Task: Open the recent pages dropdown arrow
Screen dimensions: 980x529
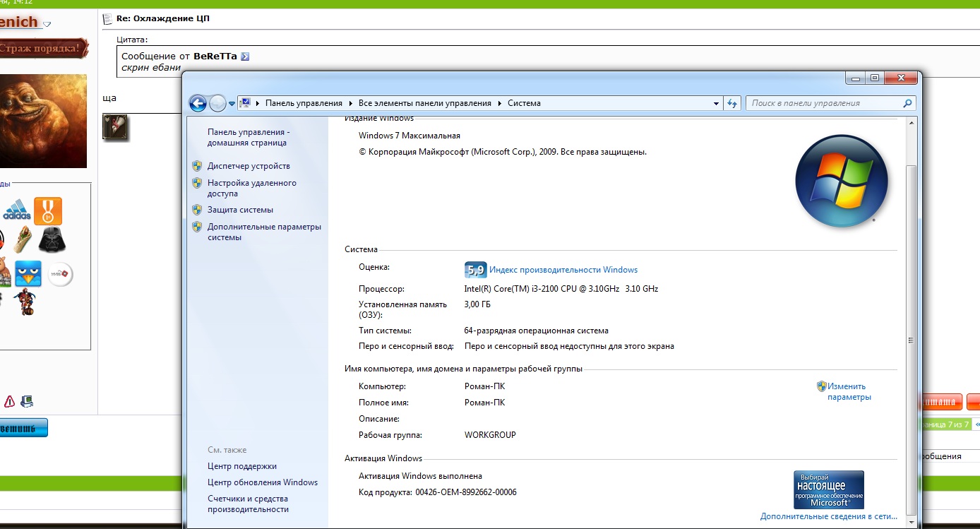Action: click(x=232, y=104)
